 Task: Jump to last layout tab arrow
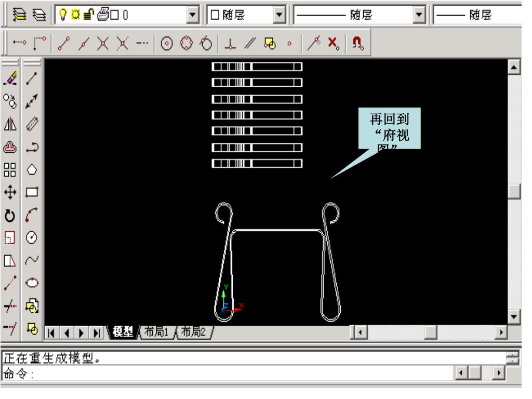pyautogui.click(x=96, y=333)
